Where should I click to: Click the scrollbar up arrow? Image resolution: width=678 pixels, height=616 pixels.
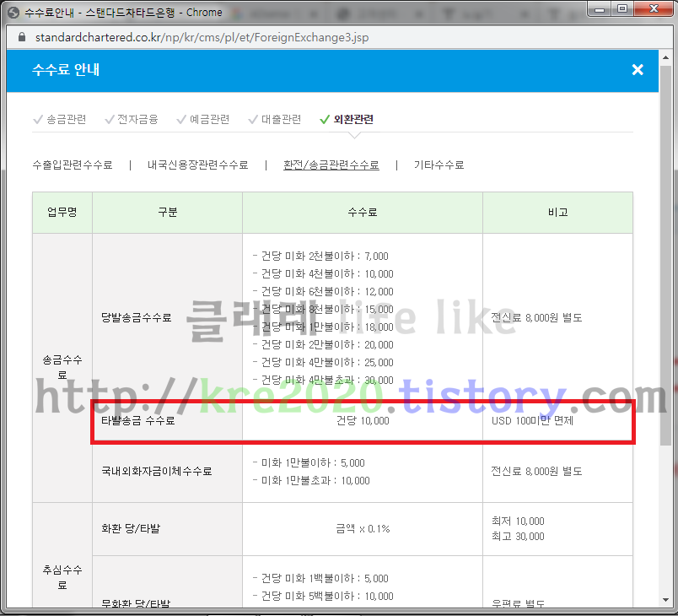665,57
